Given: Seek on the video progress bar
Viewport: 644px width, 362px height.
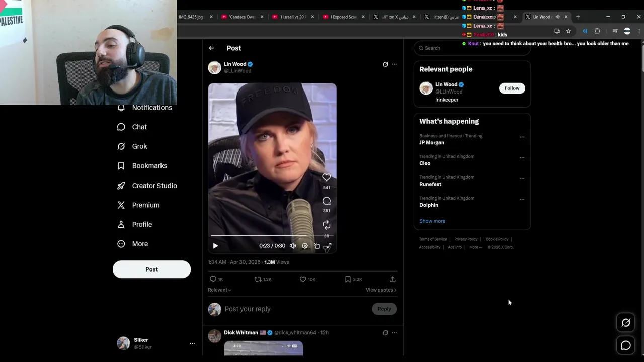Looking at the screenshot, I should (272, 236).
